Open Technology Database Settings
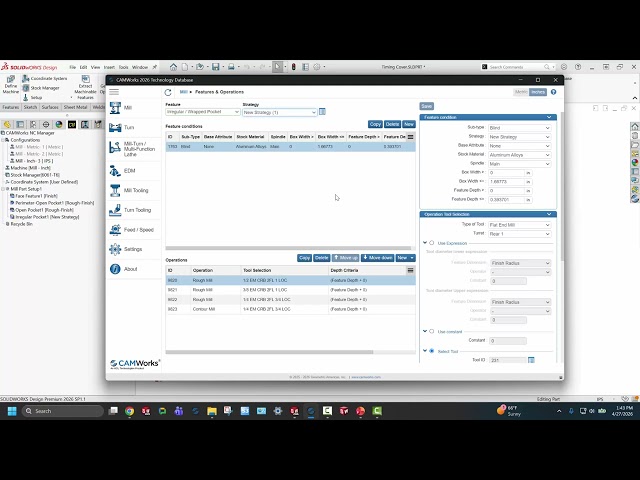The width and height of the screenshot is (640, 480). 133,249
